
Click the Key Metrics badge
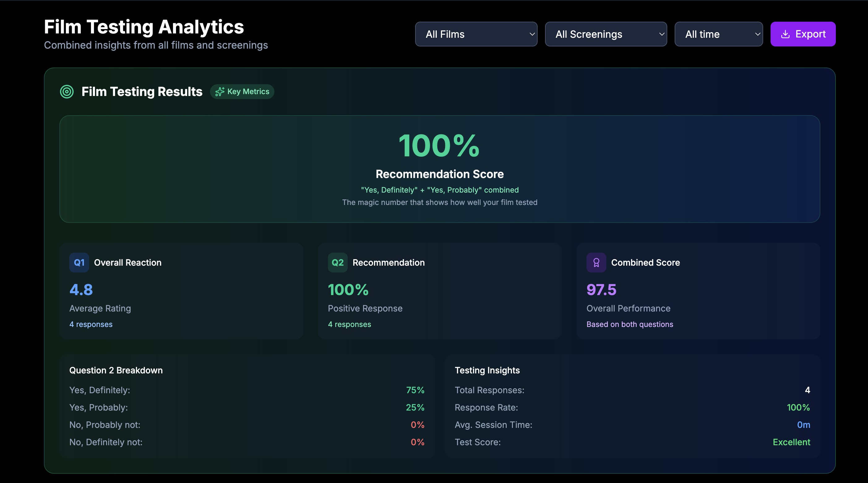pyautogui.click(x=242, y=92)
